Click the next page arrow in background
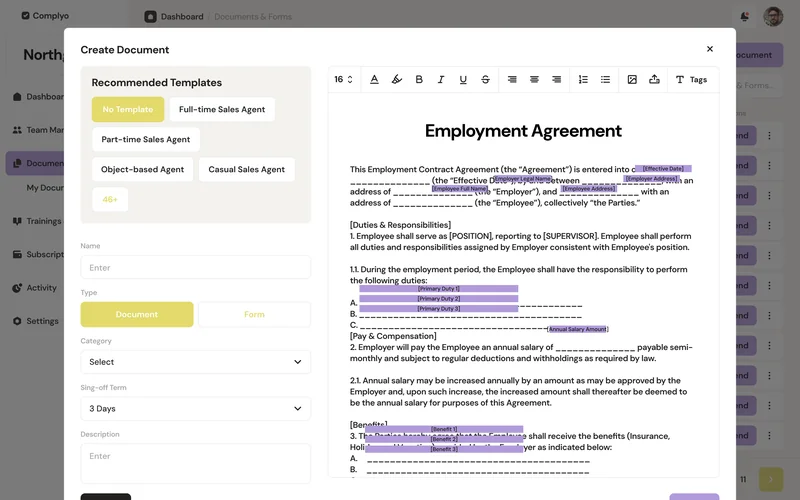 coord(771,479)
